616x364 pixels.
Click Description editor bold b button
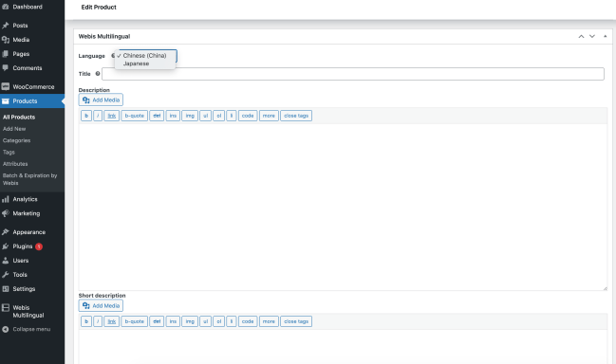click(x=86, y=116)
